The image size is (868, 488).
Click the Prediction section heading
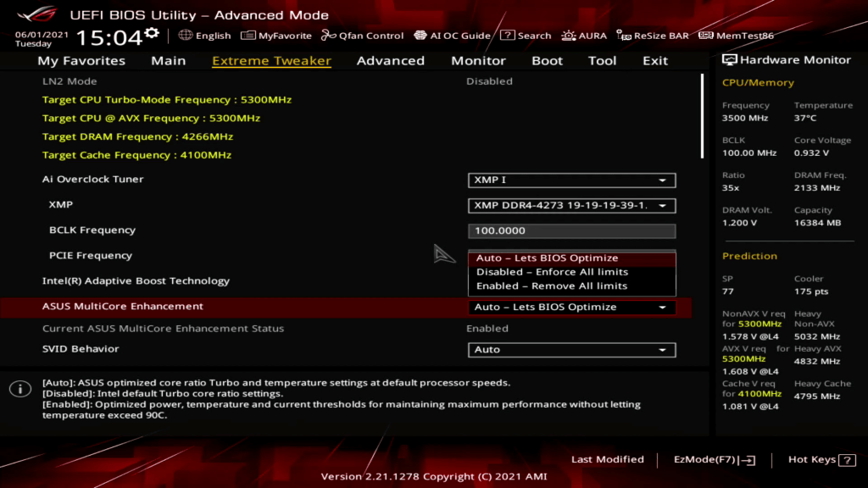tap(749, 256)
